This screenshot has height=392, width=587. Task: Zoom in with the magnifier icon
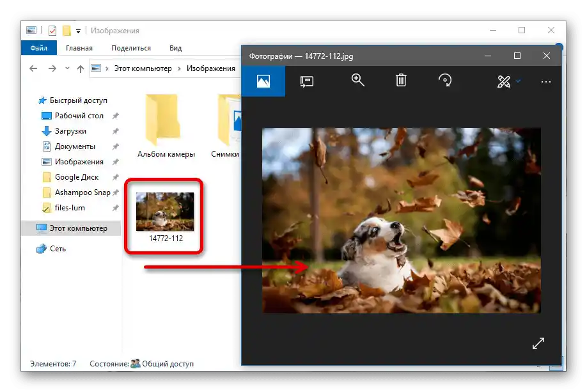click(358, 80)
